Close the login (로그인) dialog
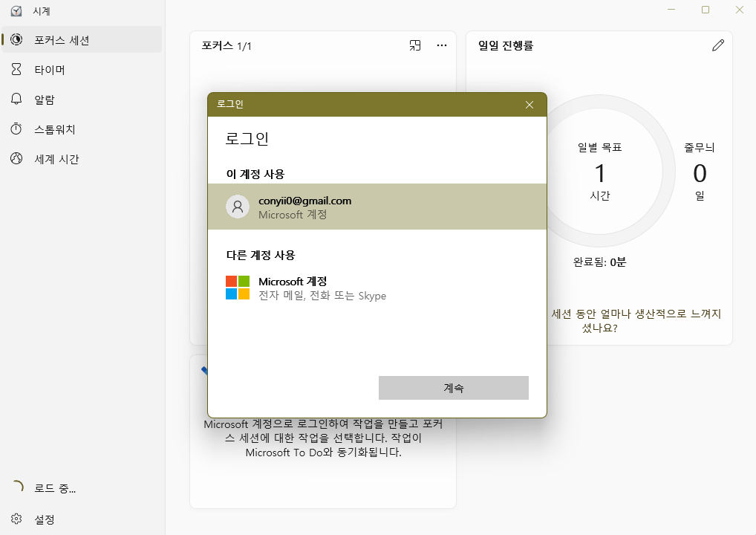 (529, 105)
